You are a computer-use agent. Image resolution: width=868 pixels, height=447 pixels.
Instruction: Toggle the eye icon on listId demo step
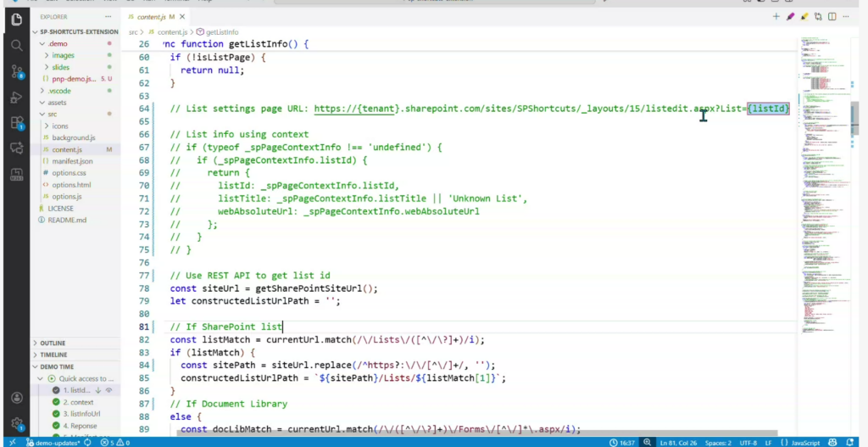pyautogui.click(x=108, y=390)
